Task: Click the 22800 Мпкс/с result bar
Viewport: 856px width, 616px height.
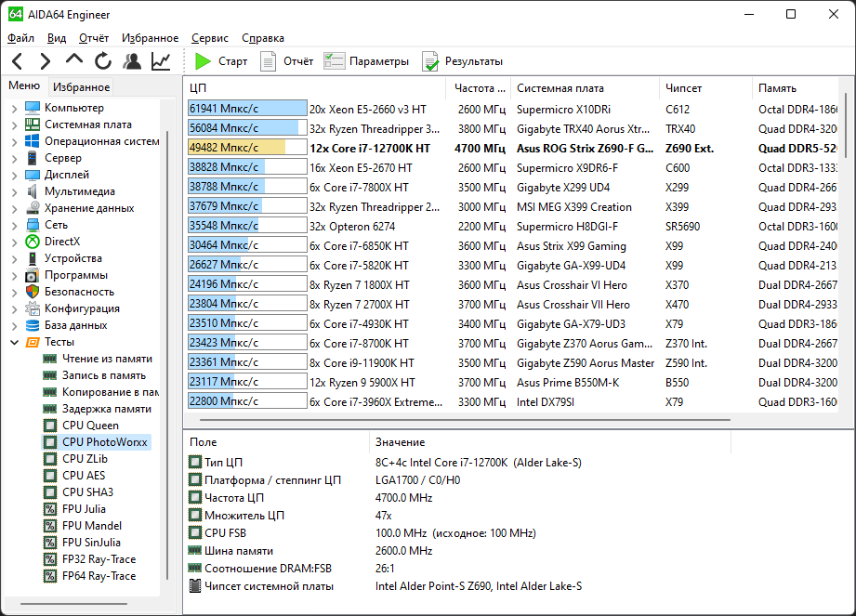Action: 247,401
